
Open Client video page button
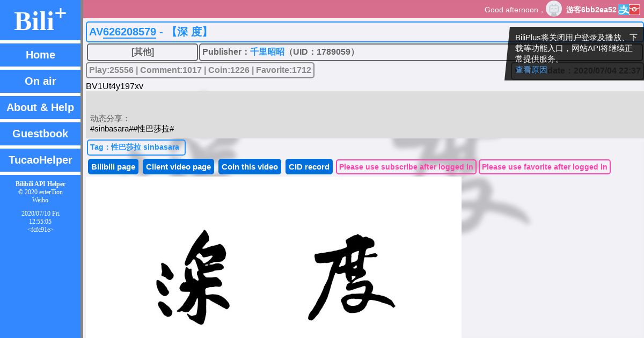(178, 167)
